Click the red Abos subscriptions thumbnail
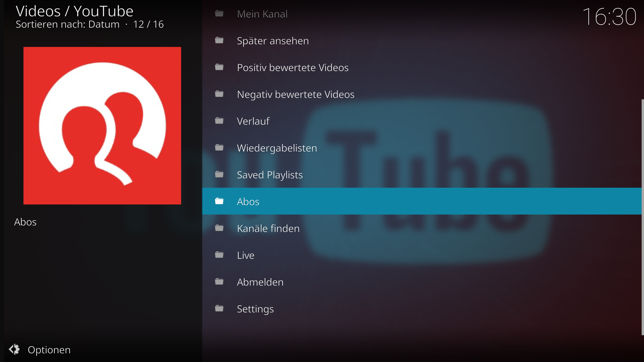The height and width of the screenshot is (362, 644). (102, 126)
